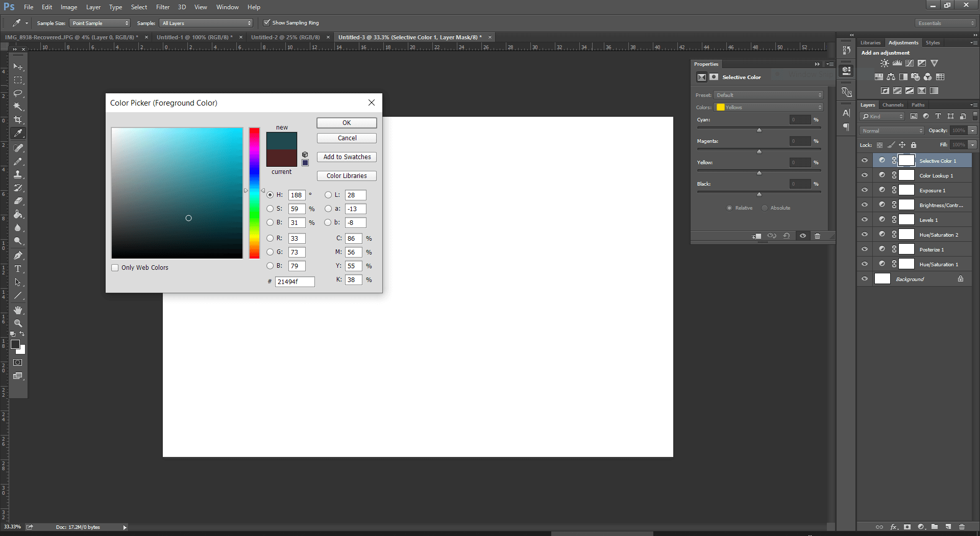This screenshot has width=980, height=536.
Task: Open the Filter menu
Action: (x=162, y=7)
